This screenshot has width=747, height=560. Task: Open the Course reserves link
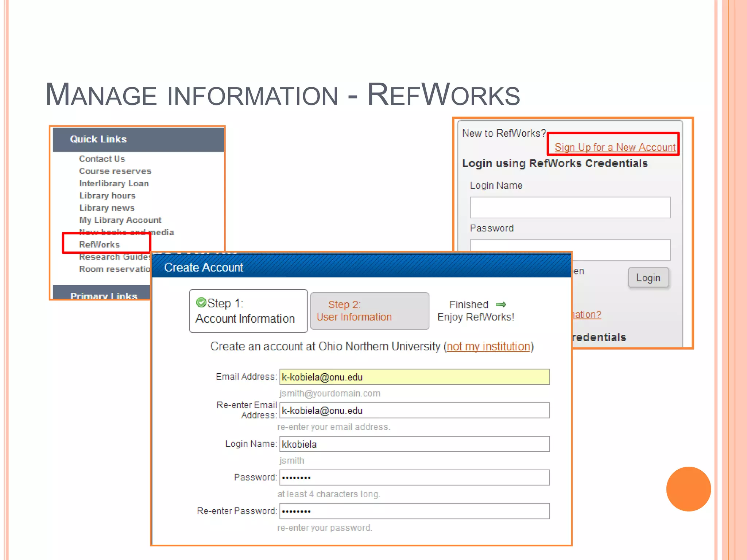115,171
